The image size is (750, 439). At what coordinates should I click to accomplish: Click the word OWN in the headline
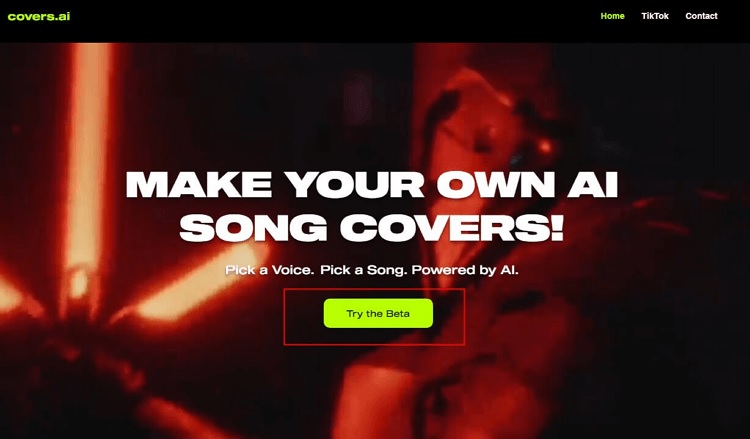click(x=496, y=185)
